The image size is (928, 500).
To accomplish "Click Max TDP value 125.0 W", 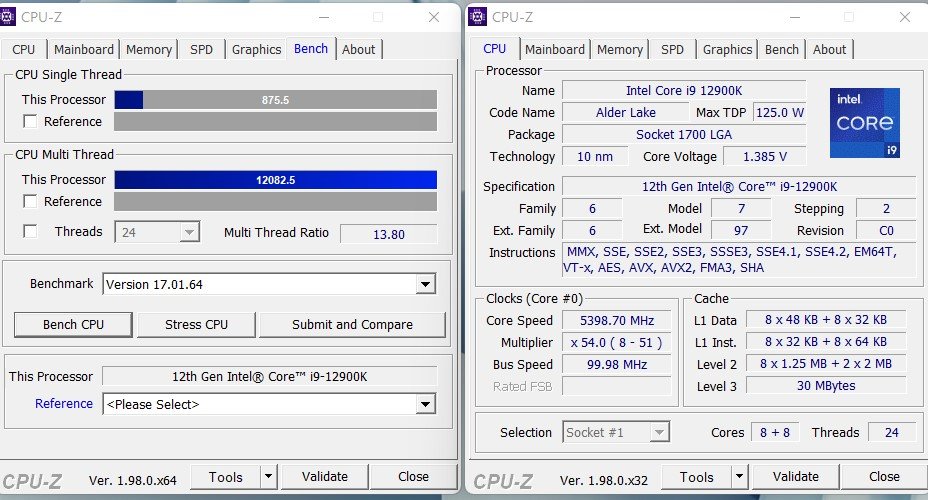I will point(779,112).
